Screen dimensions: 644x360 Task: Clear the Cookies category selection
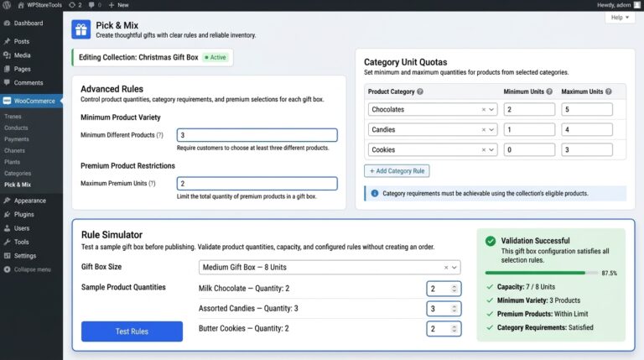point(483,149)
